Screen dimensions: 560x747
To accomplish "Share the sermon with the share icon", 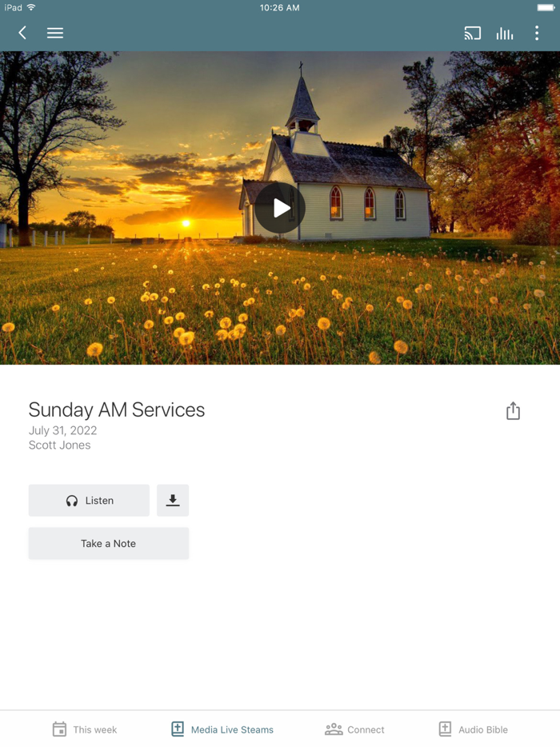I will click(513, 410).
